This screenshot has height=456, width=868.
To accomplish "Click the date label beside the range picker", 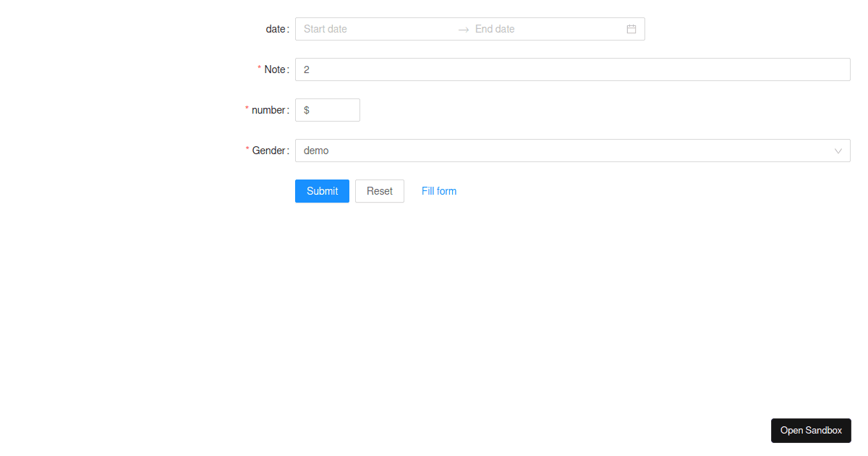I will pyautogui.click(x=275, y=29).
